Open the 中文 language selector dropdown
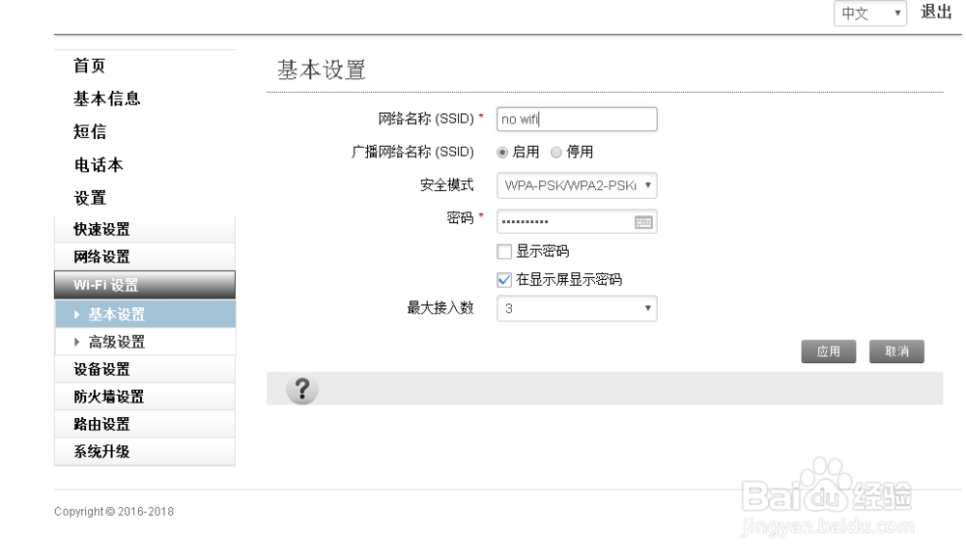This screenshot has height=560, width=966. point(868,14)
